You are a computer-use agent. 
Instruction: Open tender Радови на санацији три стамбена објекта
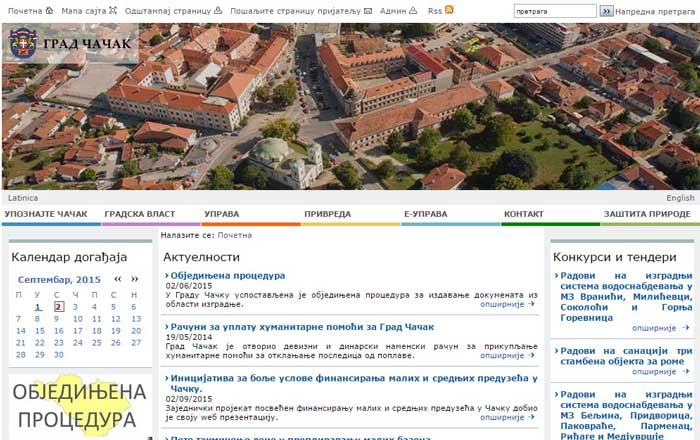[626, 356]
